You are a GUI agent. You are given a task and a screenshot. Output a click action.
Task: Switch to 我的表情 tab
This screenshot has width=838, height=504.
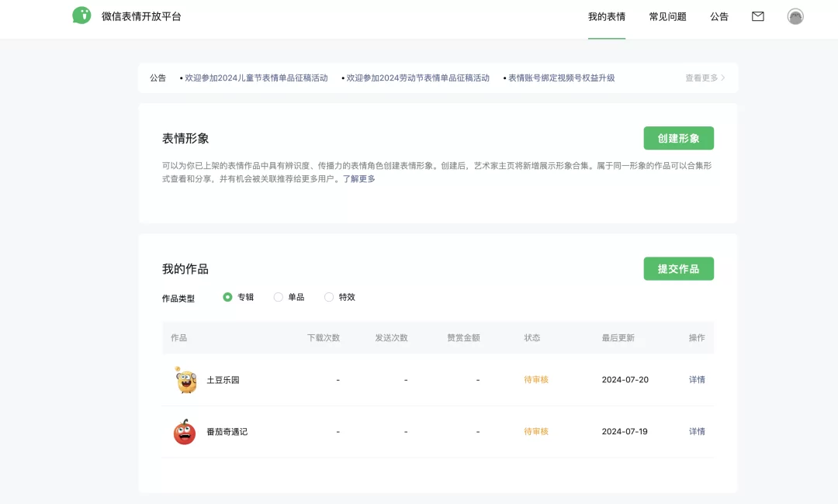pos(607,16)
